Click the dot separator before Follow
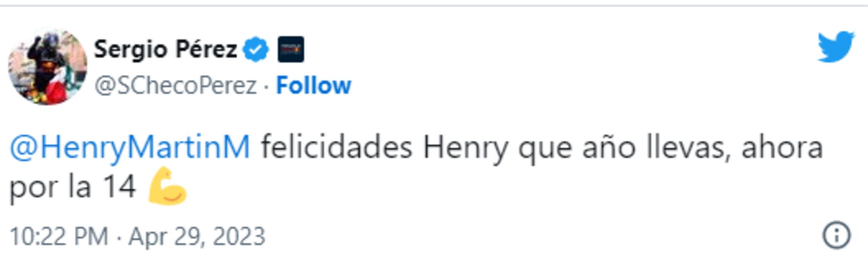 click(x=266, y=86)
